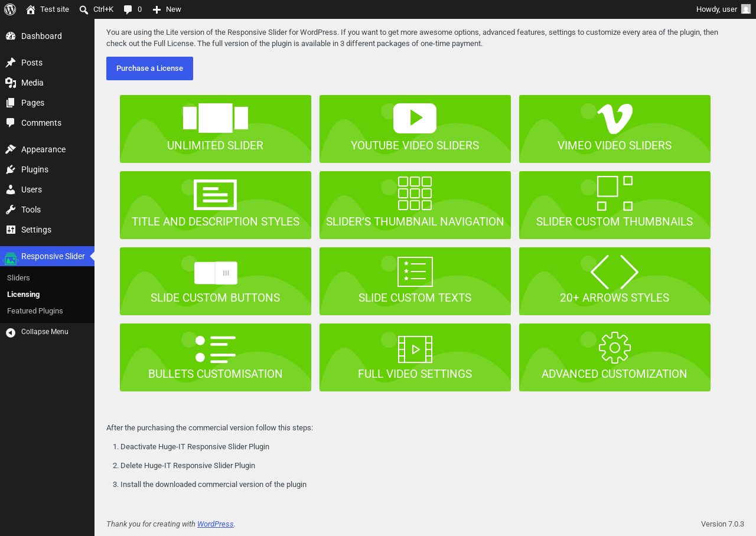Go to Plugins menu
This screenshot has height=536, width=756.
47,169
